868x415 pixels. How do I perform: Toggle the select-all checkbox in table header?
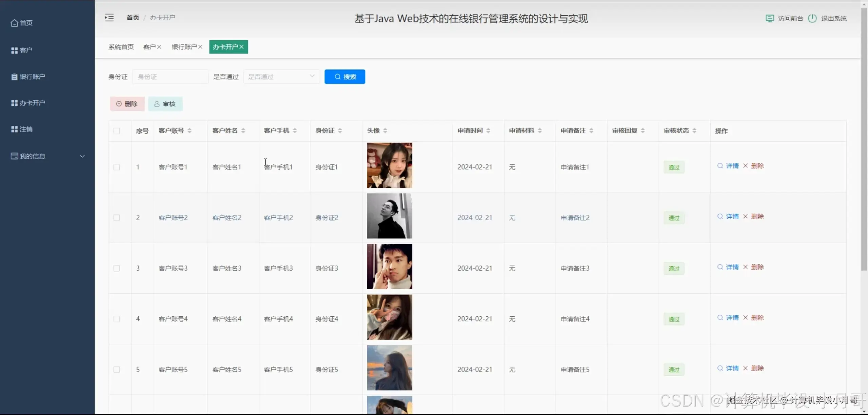pos(117,131)
